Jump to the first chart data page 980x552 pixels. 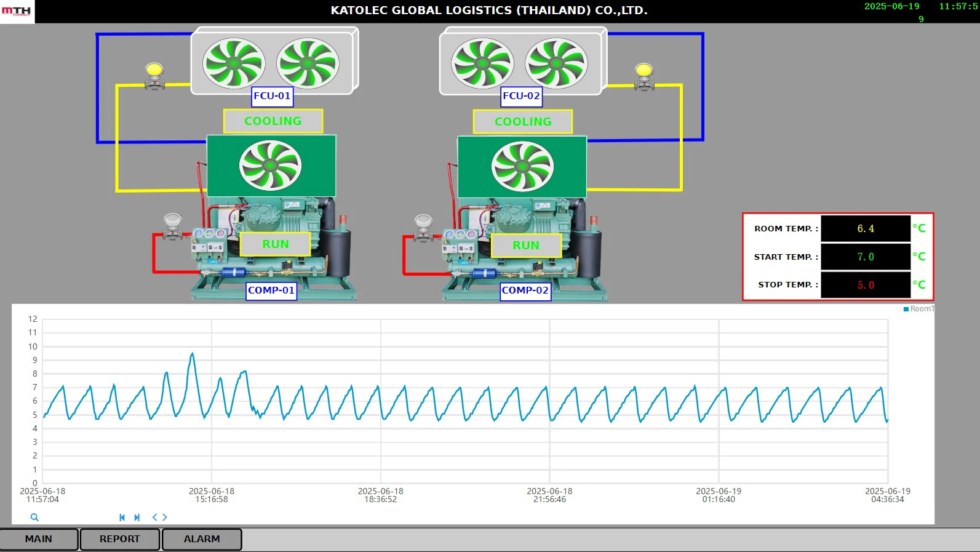[x=122, y=518]
